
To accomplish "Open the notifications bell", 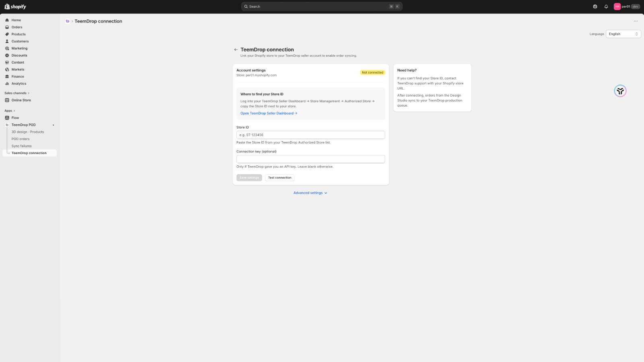I will (x=606, y=6).
